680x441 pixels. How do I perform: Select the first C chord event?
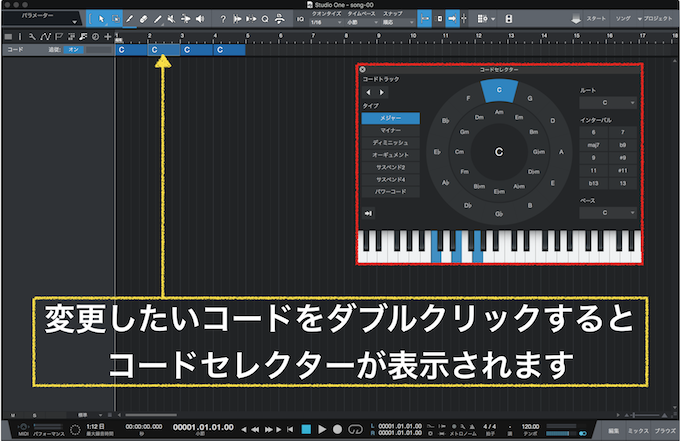coord(131,50)
